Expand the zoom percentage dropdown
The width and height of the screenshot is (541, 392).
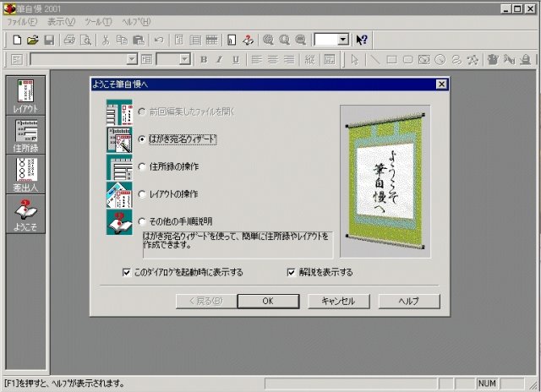[x=343, y=40]
